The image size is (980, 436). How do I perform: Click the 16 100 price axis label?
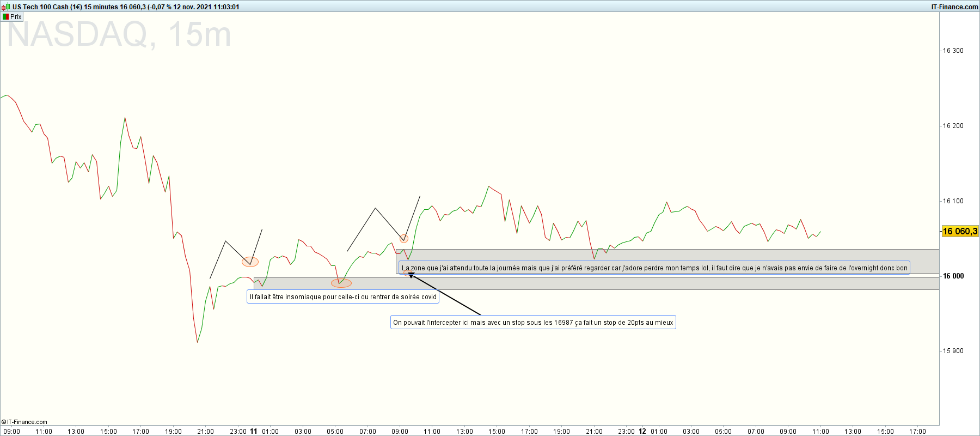click(x=953, y=201)
